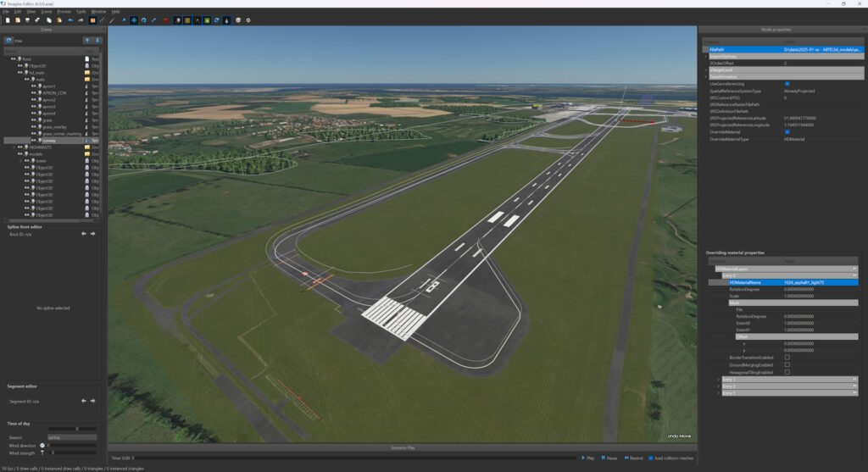Expand the HIGHMASTS tree node
Image resolution: width=868 pixels, height=472 pixels.
pos(14,147)
